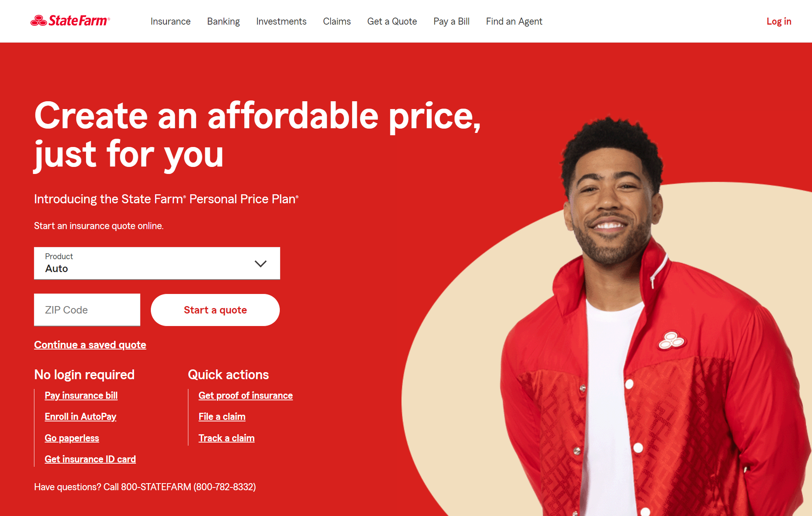Click the Banking navigation menu icon
The height and width of the screenshot is (516, 812).
coord(224,21)
